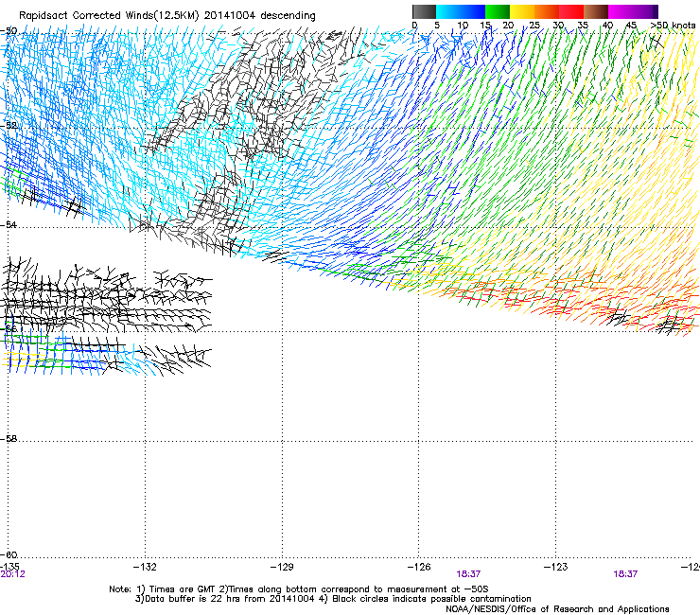
Task: Click the '-132' longitude axis label
Action: tap(145, 567)
